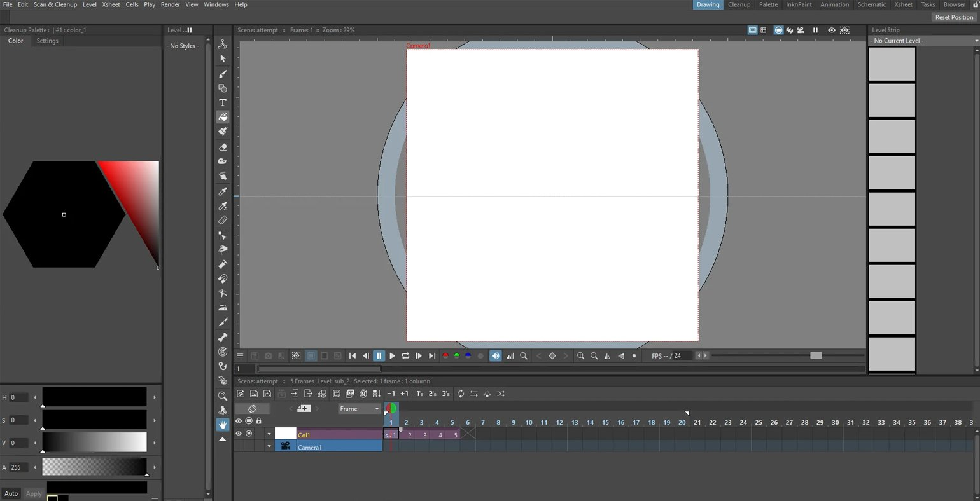Switch to the Animation room tab

point(834,4)
